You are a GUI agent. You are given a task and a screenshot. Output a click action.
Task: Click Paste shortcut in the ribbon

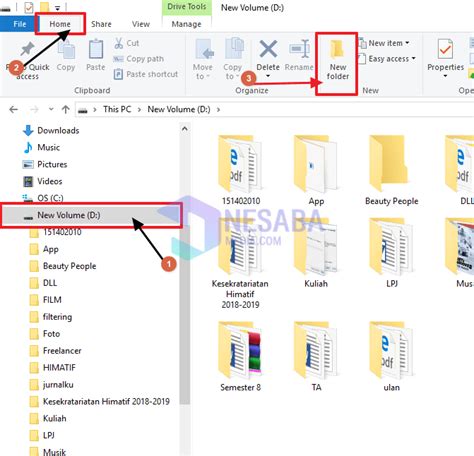coord(146,74)
